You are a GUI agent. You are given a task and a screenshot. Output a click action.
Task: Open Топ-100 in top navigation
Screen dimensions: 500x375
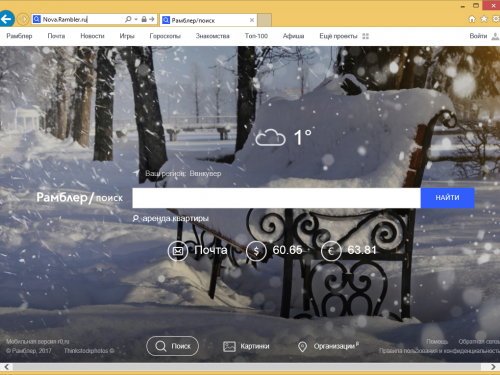(x=256, y=36)
